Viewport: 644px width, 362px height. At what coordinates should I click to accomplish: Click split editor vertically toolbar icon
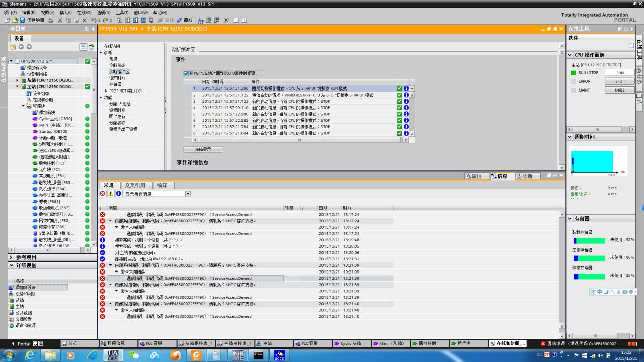(244, 20)
